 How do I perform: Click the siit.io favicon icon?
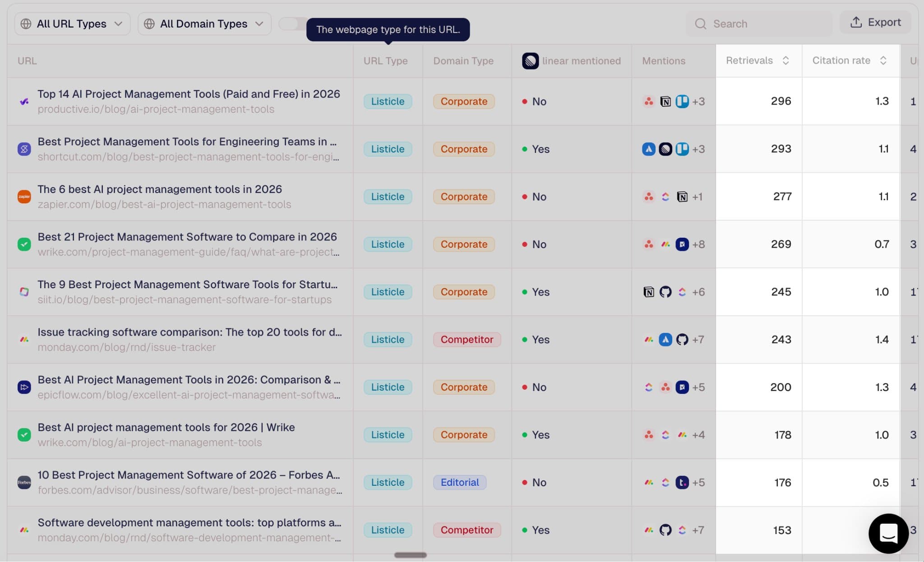(x=24, y=292)
